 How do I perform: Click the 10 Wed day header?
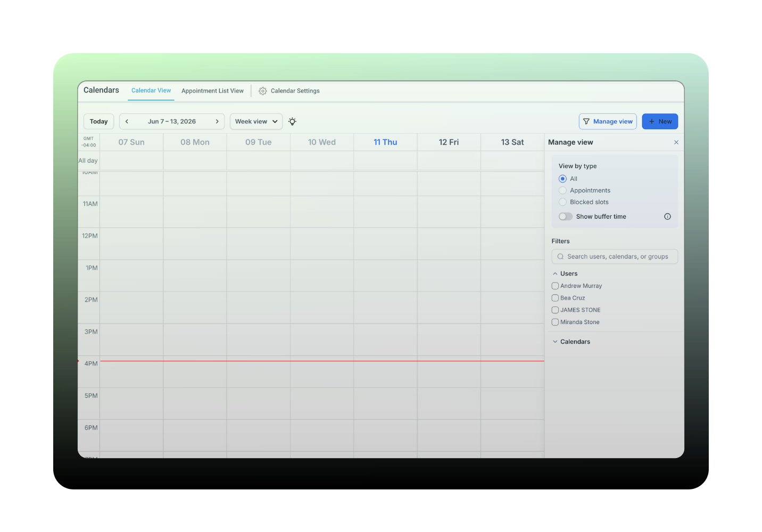point(322,142)
